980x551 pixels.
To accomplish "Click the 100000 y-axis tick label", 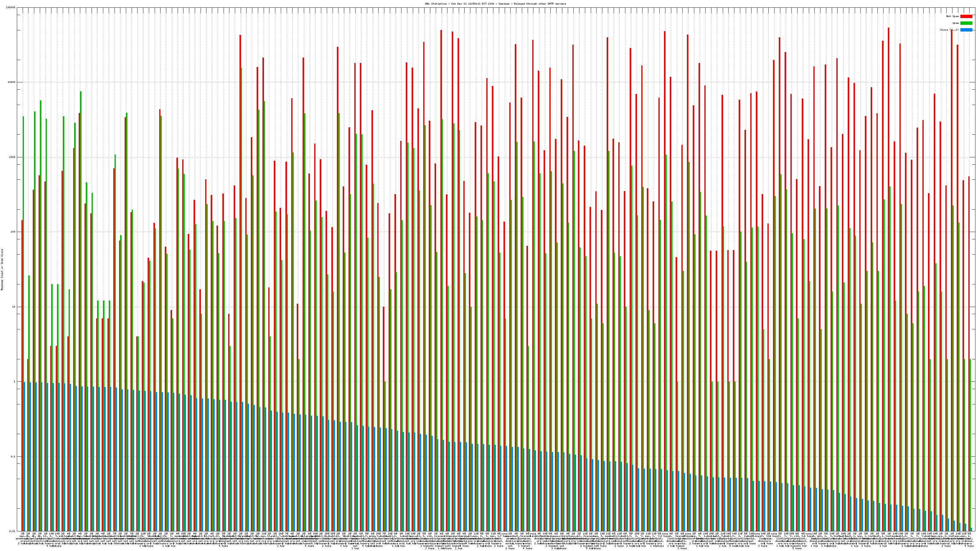I will (11, 8).
